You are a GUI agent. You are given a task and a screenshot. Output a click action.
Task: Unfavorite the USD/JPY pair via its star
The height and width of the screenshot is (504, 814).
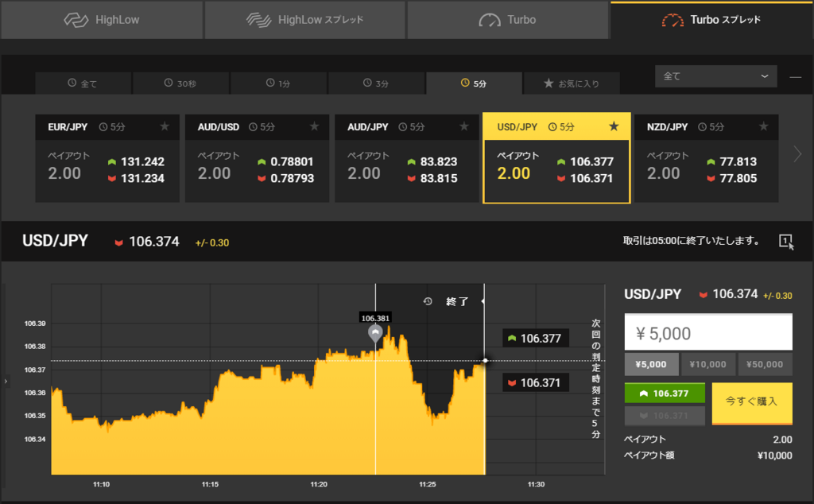coord(614,126)
